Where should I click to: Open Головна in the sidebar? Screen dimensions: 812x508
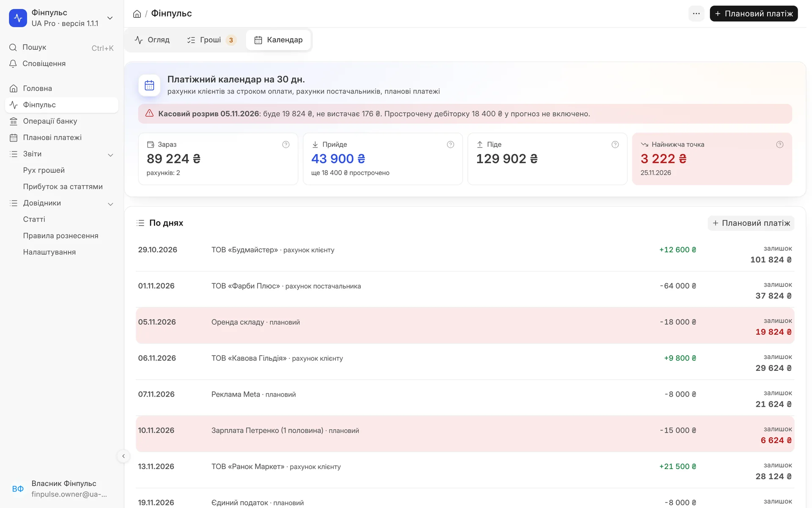[62, 88]
